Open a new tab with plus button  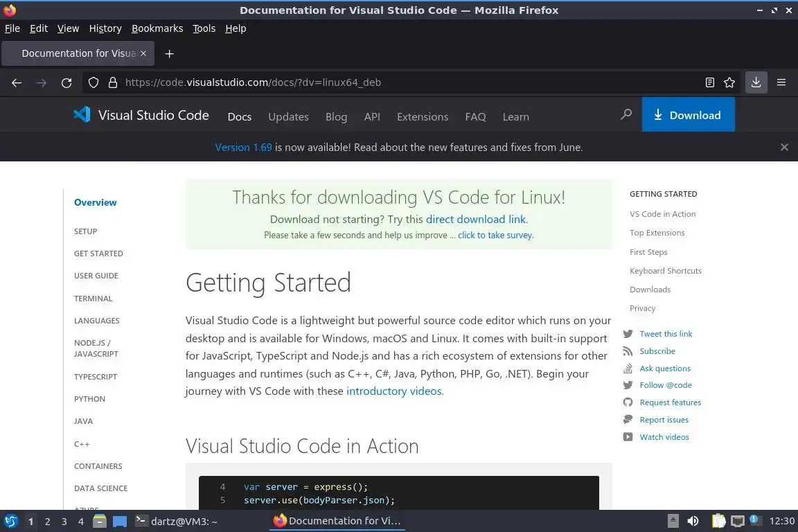click(x=170, y=53)
